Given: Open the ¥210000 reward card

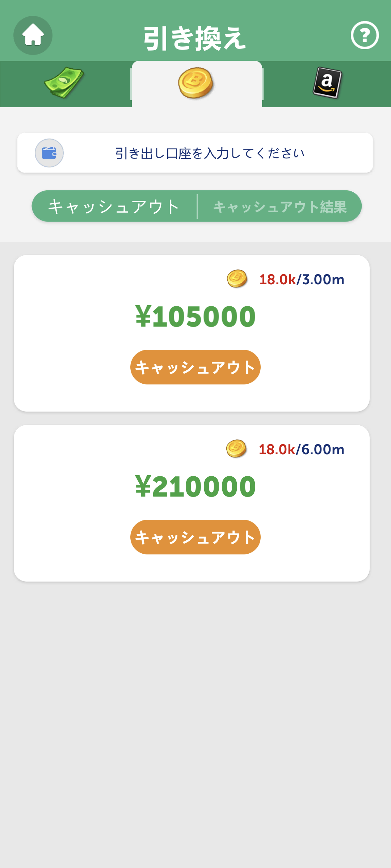Looking at the screenshot, I should point(192,503).
